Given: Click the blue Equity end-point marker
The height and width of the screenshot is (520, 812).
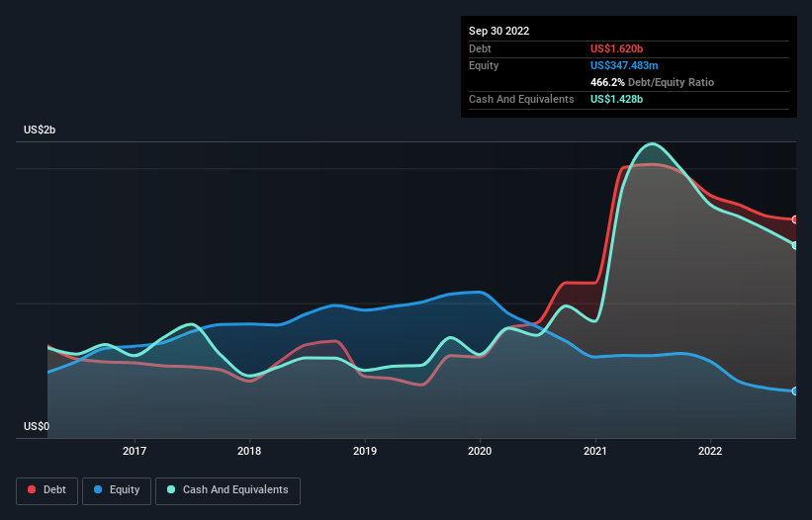Looking at the screenshot, I should point(795,391).
